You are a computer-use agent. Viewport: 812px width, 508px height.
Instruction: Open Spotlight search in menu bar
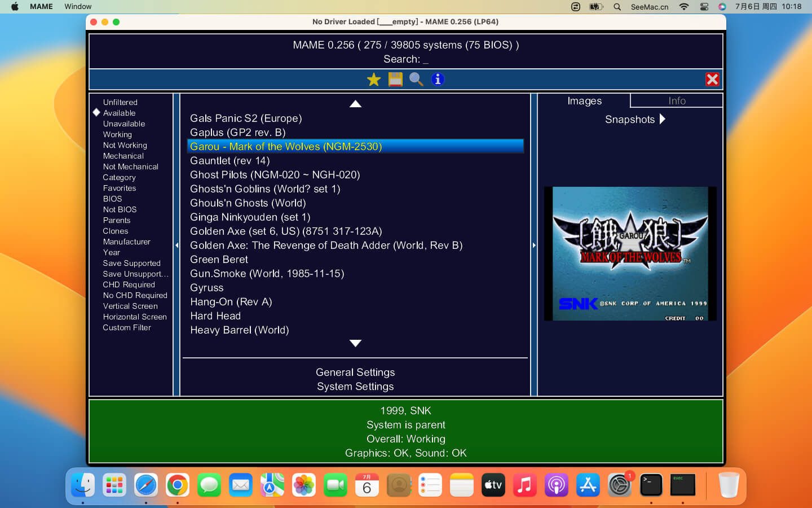617,7
